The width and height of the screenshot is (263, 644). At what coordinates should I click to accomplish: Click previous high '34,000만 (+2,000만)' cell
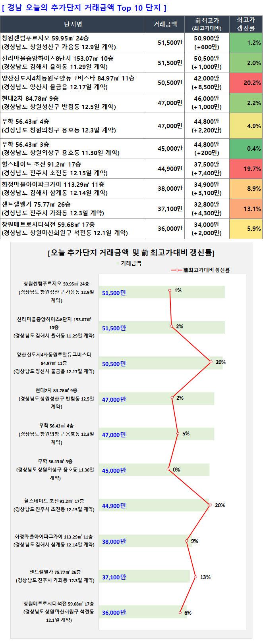(x=207, y=229)
